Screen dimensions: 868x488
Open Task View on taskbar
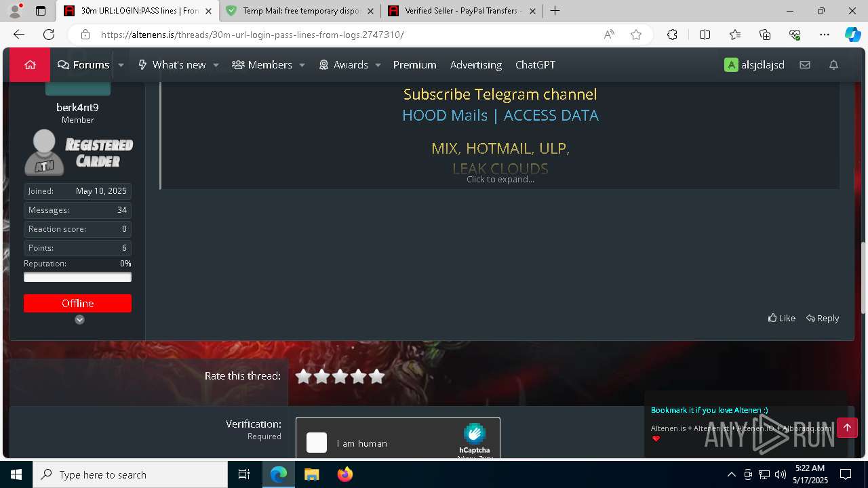click(x=244, y=474)
